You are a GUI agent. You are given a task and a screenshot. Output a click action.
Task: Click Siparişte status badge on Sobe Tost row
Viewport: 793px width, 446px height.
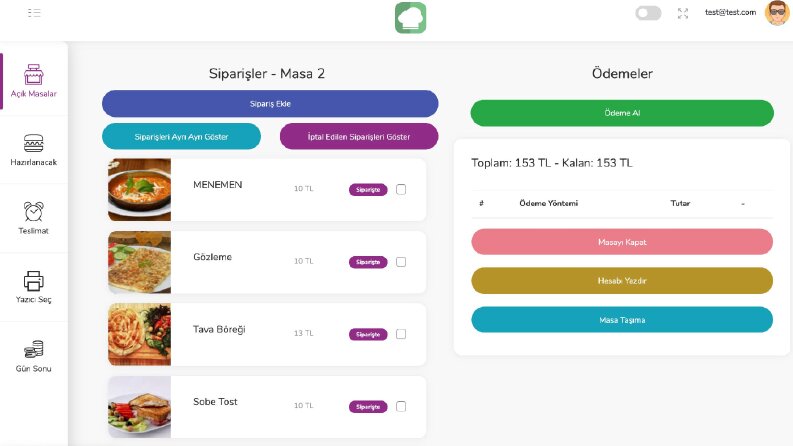[368, 407]
